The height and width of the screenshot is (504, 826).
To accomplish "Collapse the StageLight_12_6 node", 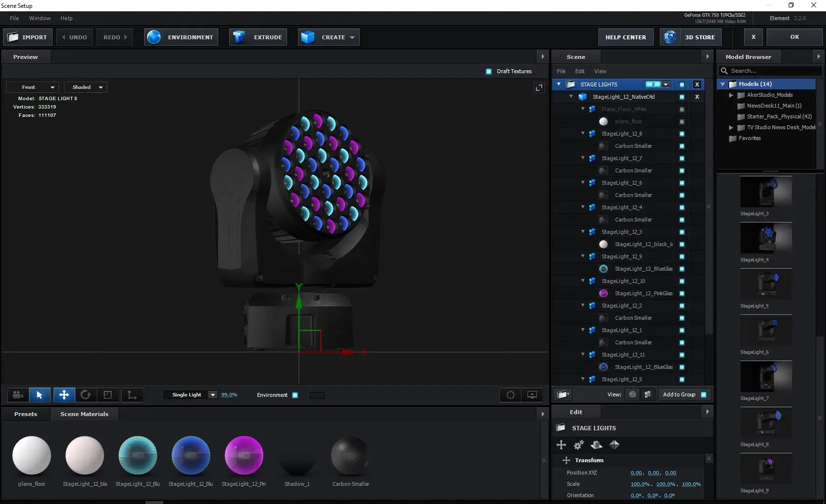I will point(583,183).
